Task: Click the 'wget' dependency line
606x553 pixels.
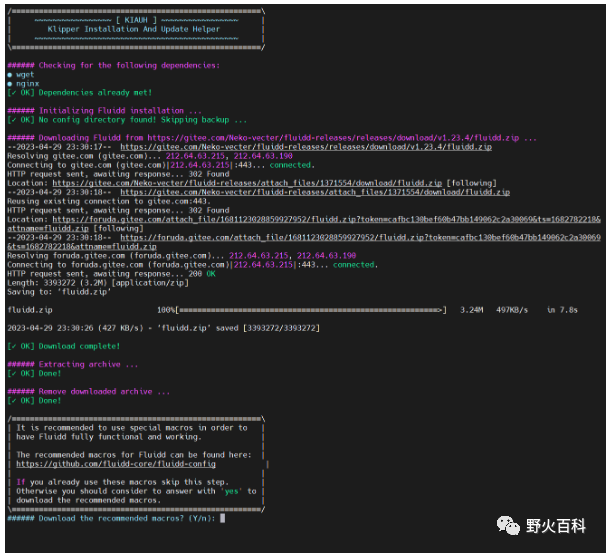Action: tap(21, 75)
